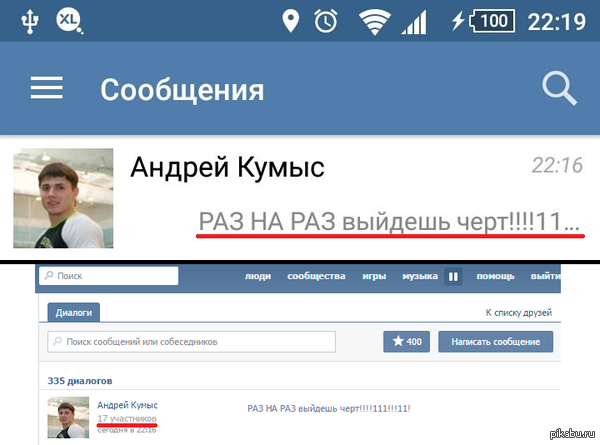Open Андрей Кумыс avatar in desktop dialogs
Screen dimensions: 600x445
point(68,417)
